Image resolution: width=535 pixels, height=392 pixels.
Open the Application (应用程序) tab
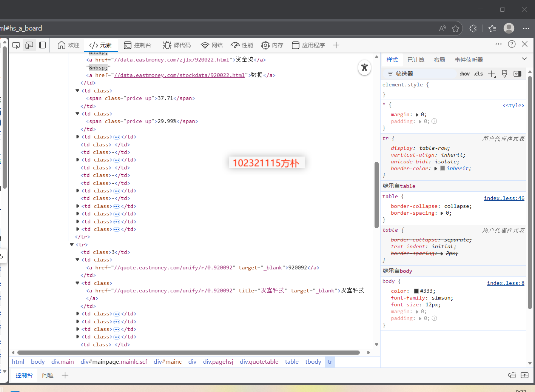308,45
